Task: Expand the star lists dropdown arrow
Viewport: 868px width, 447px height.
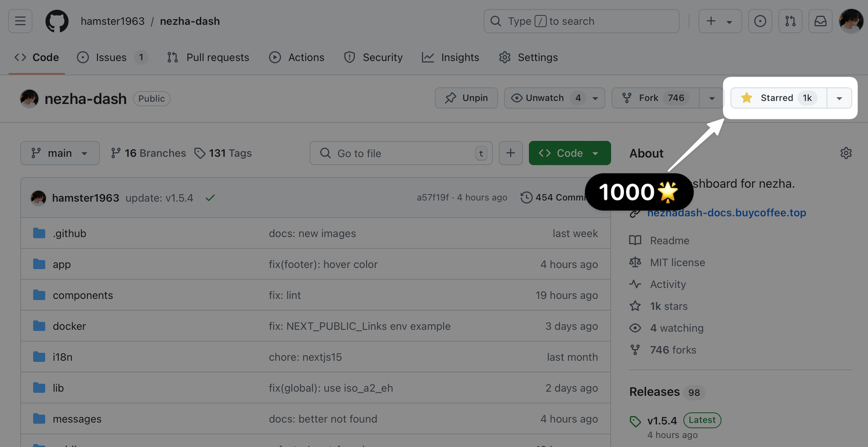Action: 839,98
